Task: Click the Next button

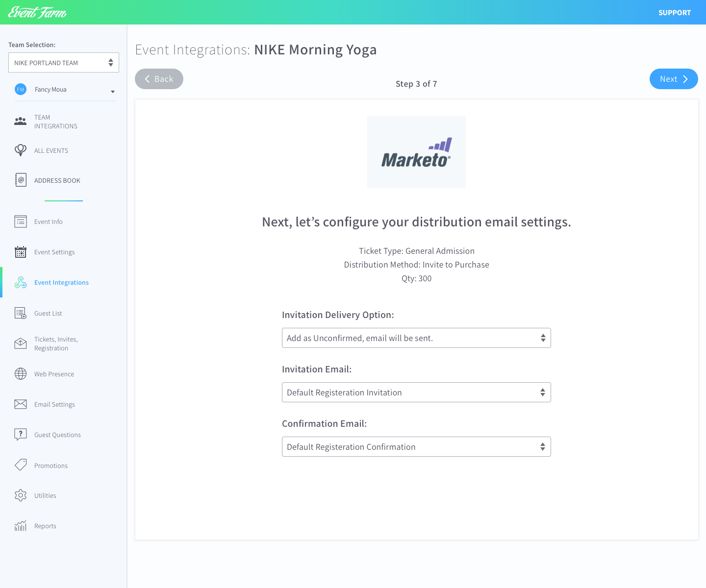Action: click(674, 79)
